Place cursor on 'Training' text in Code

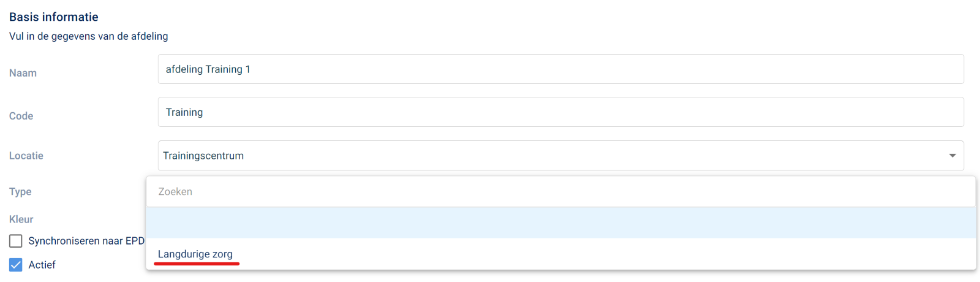tap(184, 112)
